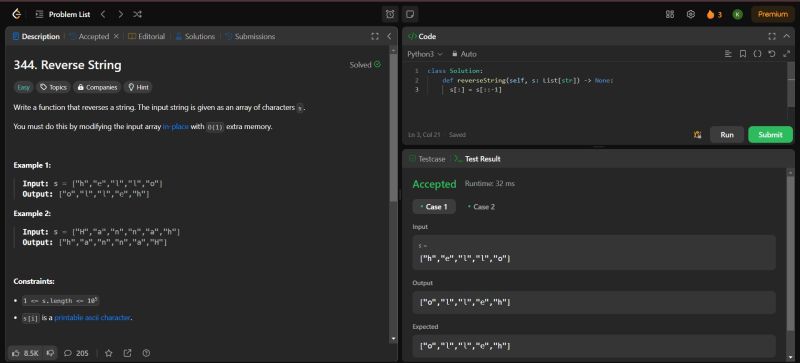Open the Solutions tab
Image resolution: width=800 pixels, height=363 pixels.
click(195, 36)
